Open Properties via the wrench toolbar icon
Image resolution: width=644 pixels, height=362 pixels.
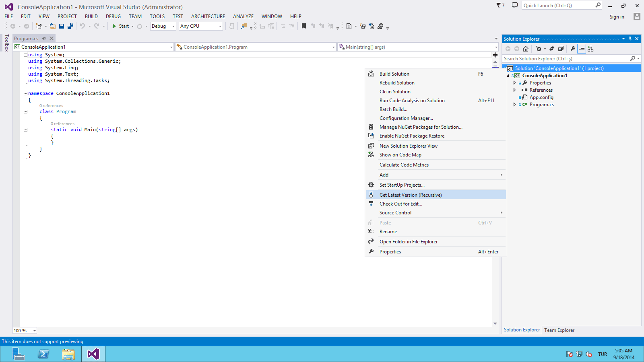coord(573,49)
